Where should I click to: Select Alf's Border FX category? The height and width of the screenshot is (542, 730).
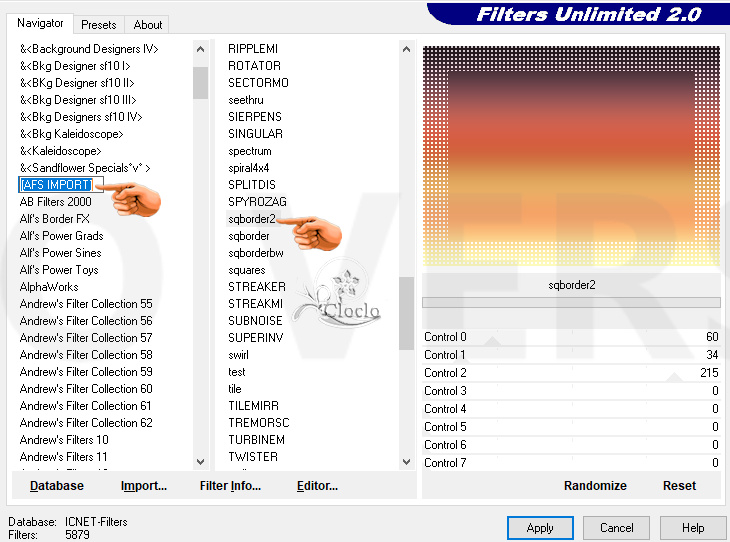pos(54,219)
